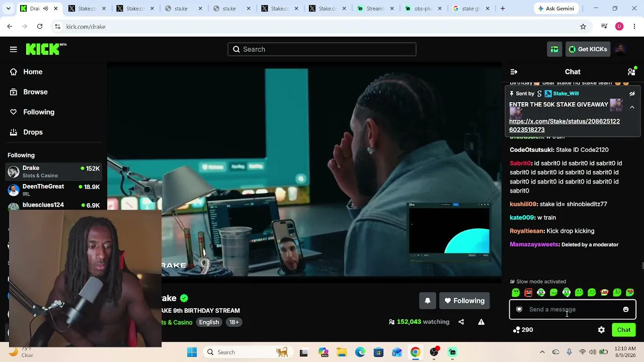
Task: Open Chrome three-dot menu
Action: click(634, 27)
